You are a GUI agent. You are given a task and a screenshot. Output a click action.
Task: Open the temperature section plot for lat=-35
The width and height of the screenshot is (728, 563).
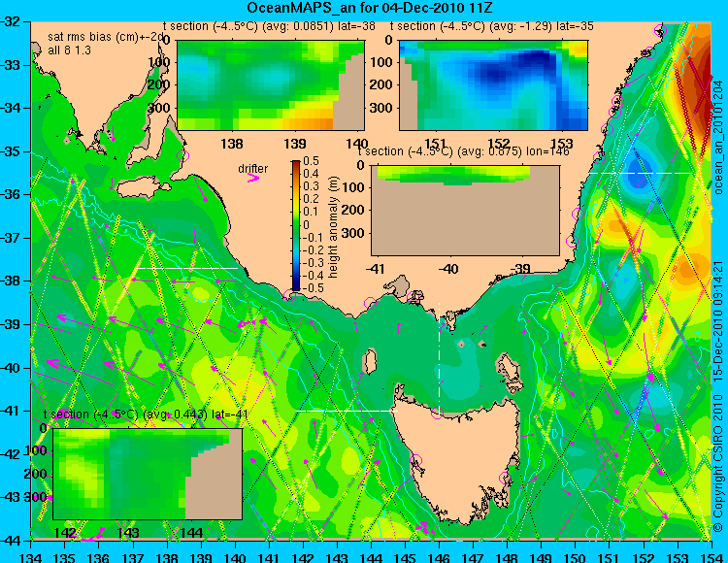(493, 85)
